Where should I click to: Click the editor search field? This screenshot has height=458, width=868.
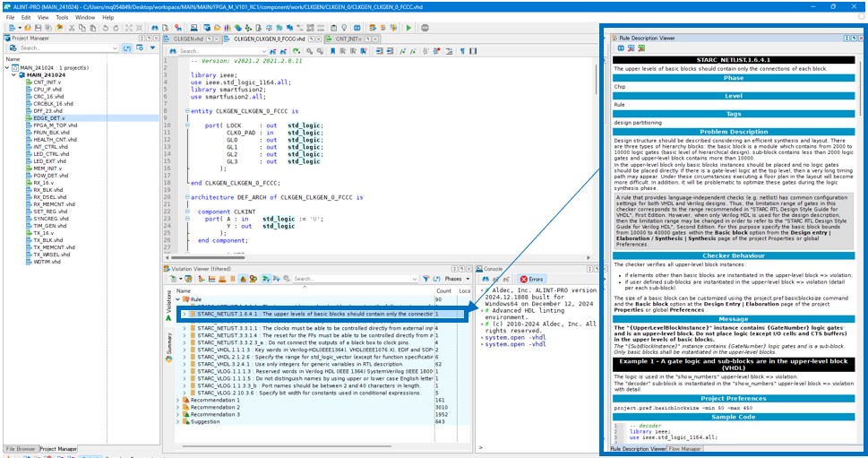pos(221,51)
